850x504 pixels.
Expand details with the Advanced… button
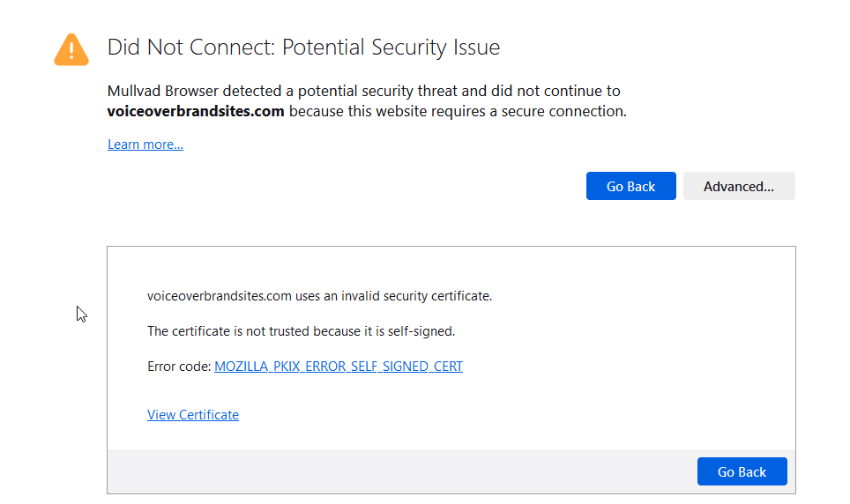click(x=739, y=186)
